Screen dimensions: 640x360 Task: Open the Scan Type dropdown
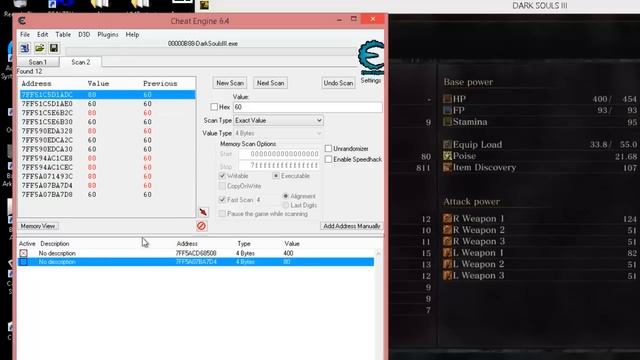(278, 120)
